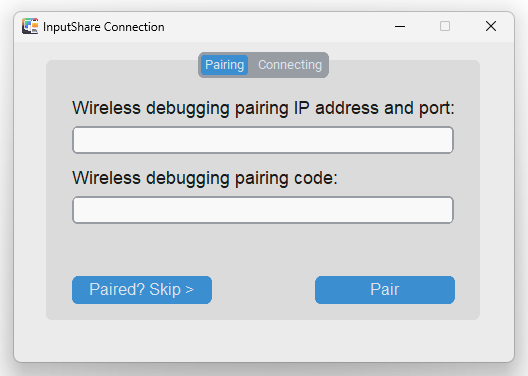Switch to the Pairing tab

224,65
